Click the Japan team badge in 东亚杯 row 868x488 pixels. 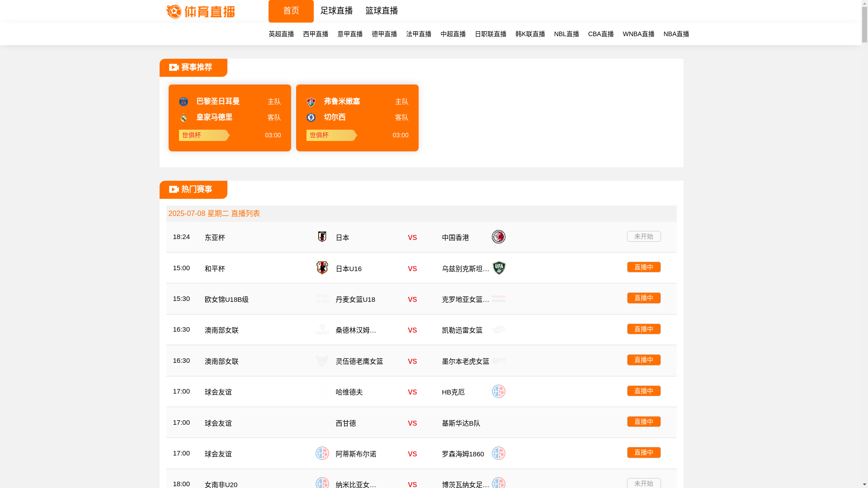(322, 237)
